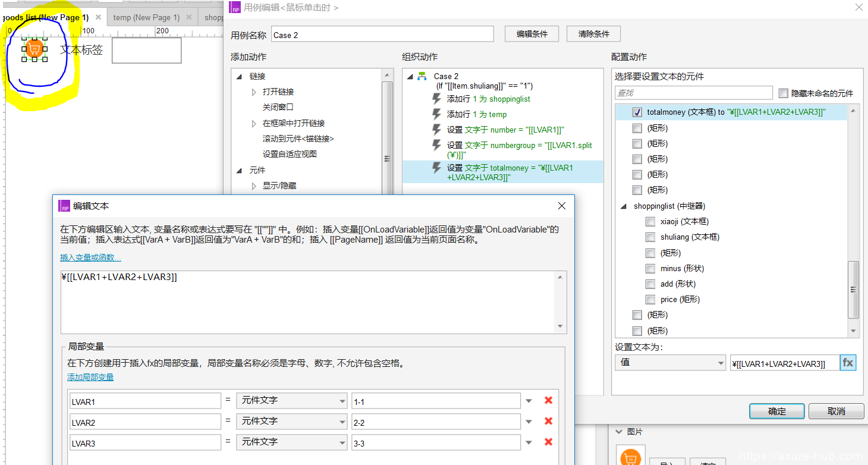Check the add (形状) checkbox
This screenshot has height=465, width=868.
[x=650, y=284]
